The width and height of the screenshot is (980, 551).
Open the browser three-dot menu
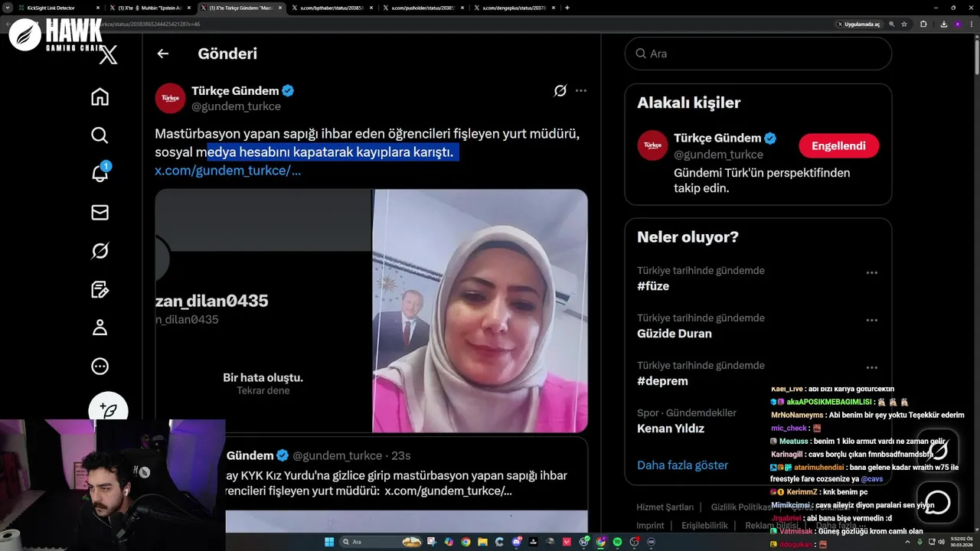click(x=972, y=24)
